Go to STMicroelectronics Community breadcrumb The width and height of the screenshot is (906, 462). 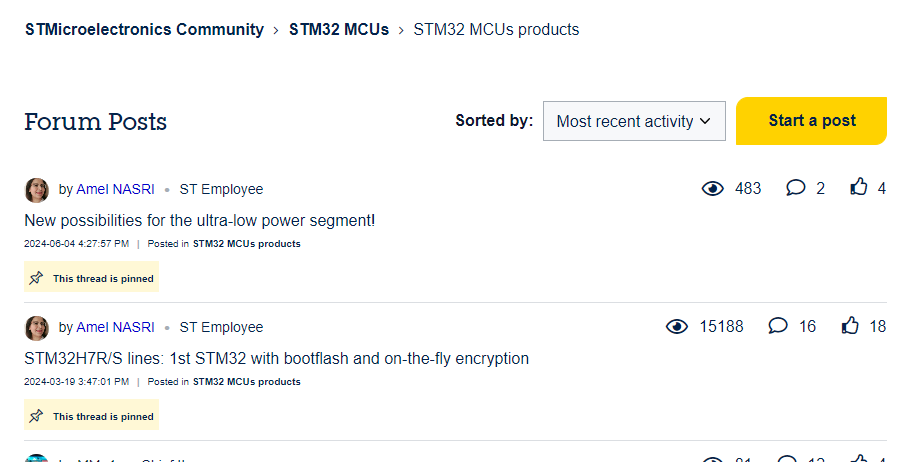pyautogui.click(x=144, y=30)
